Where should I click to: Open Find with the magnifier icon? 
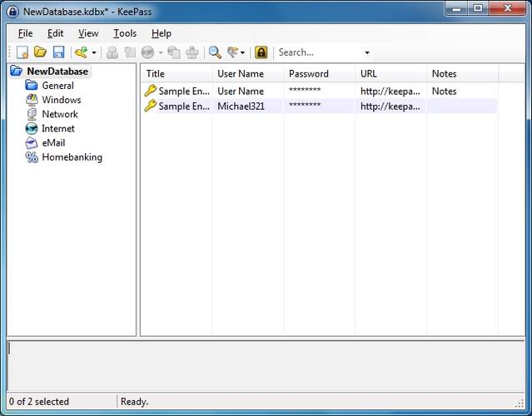pyautogui.click(x=215, y=52)
